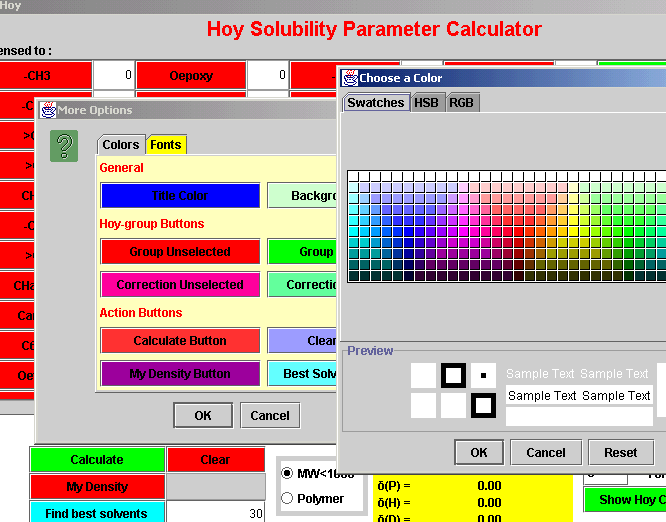Select the Polymer radio button
This screenshot has height=522, width=666.
[x=288, y=498]
